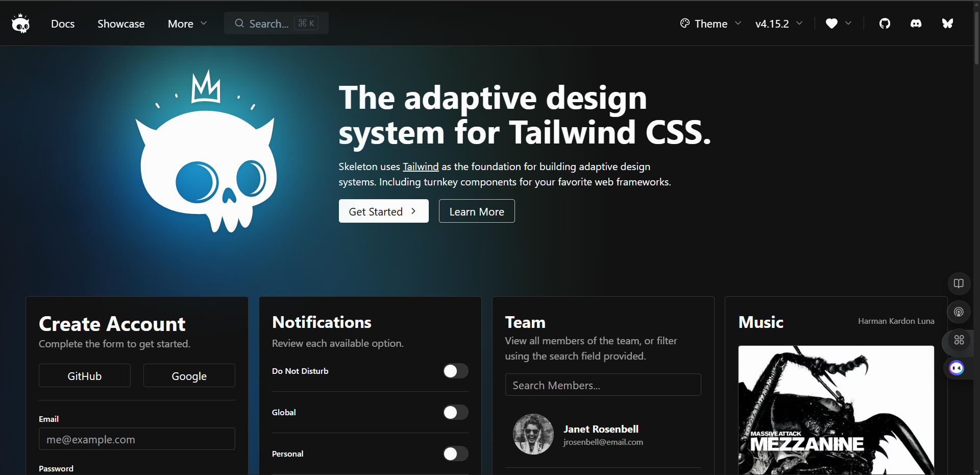The height and width of the screenshot is (475, 980).
Task: Open the Theme picker dropdown
Action: point(710,23)
